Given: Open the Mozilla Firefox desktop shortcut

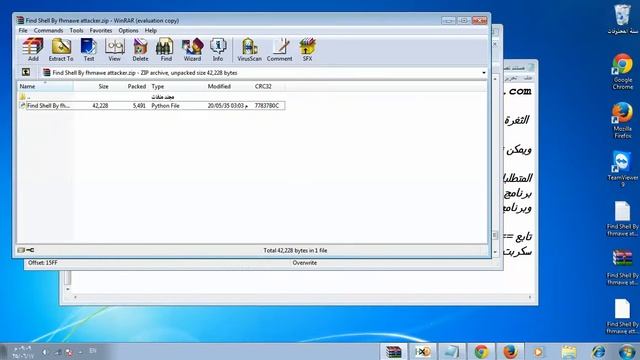Looking at the screenshot, I should [622, 120].
